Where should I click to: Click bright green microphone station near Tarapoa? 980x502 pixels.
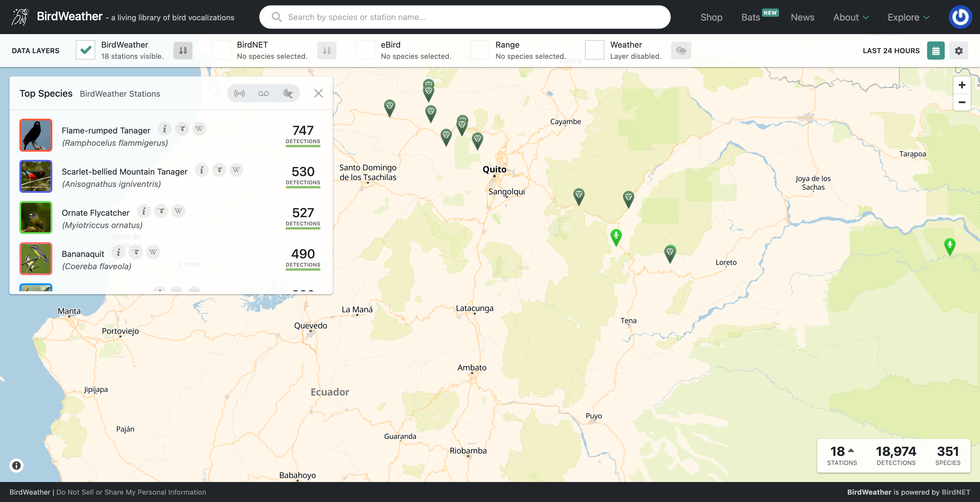coord(949,247)
